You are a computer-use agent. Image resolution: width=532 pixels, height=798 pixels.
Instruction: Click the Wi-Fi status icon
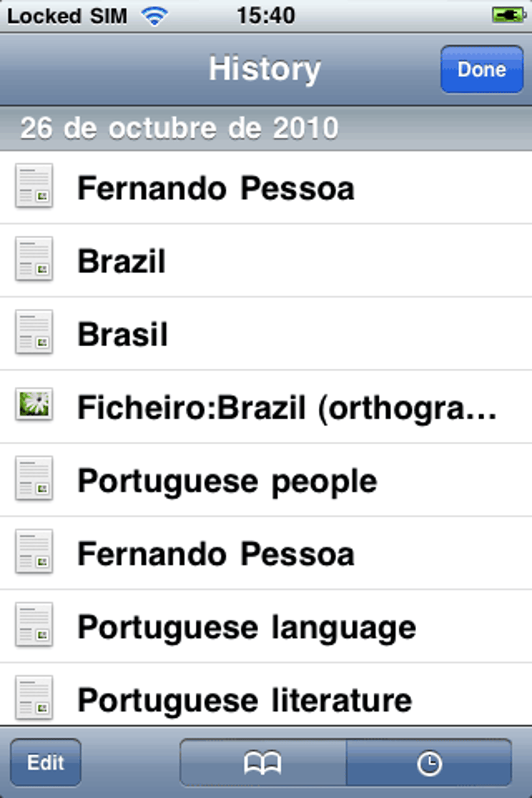coord(154,17)
